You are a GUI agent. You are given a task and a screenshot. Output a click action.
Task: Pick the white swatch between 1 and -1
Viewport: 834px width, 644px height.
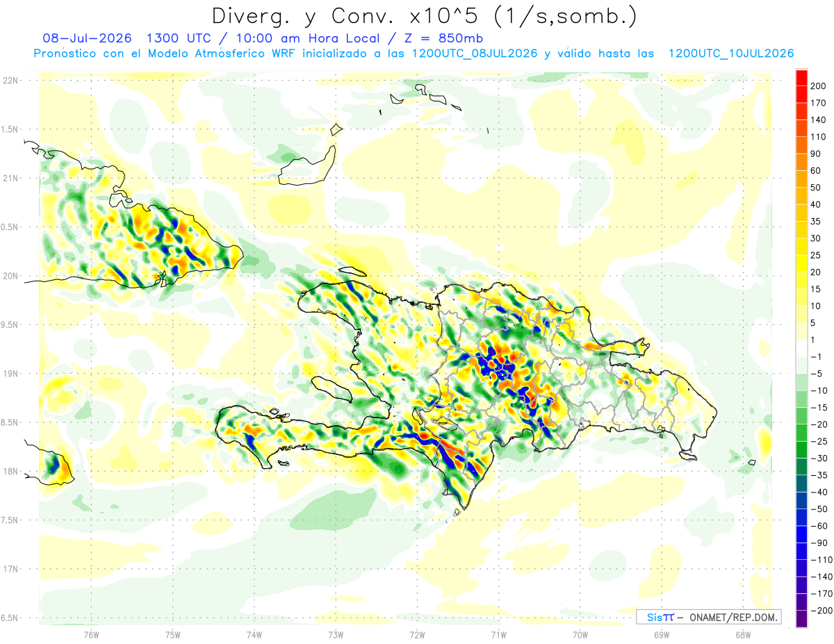tap(801, 348)
